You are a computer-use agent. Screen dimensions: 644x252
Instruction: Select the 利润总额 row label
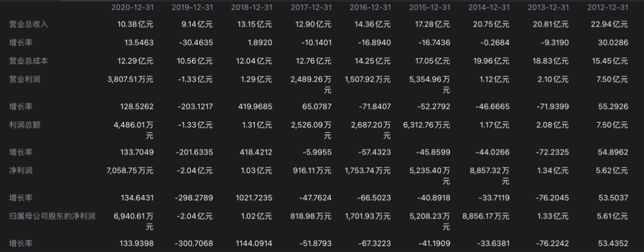point(24,125)
